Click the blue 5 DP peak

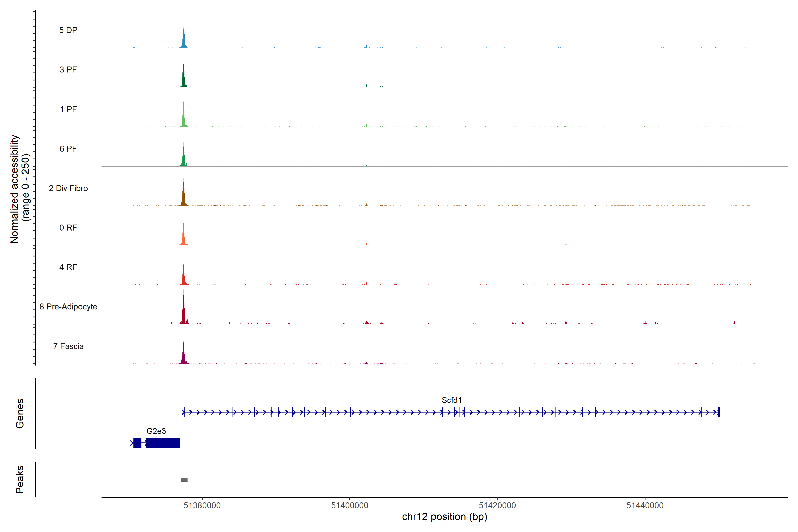[184, 40]
